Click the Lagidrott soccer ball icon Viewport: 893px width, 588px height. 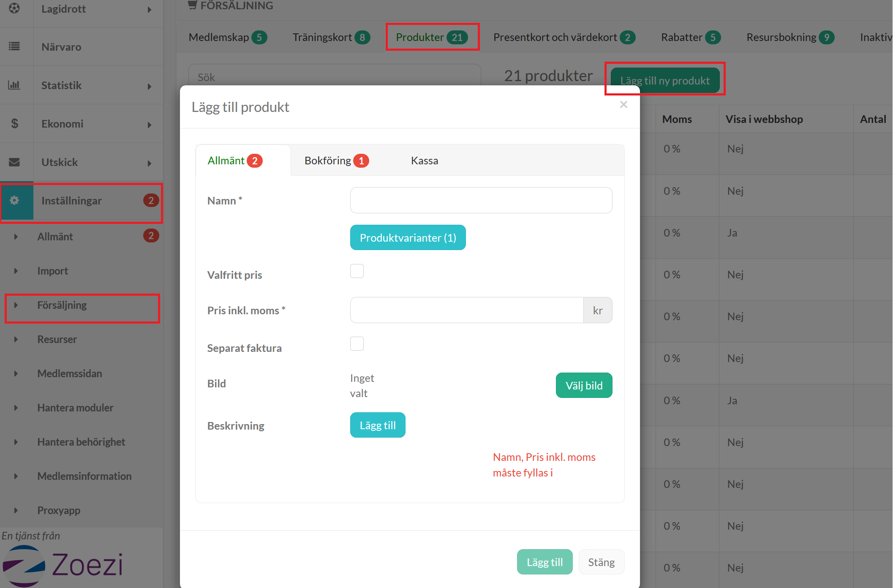point(14,8)
